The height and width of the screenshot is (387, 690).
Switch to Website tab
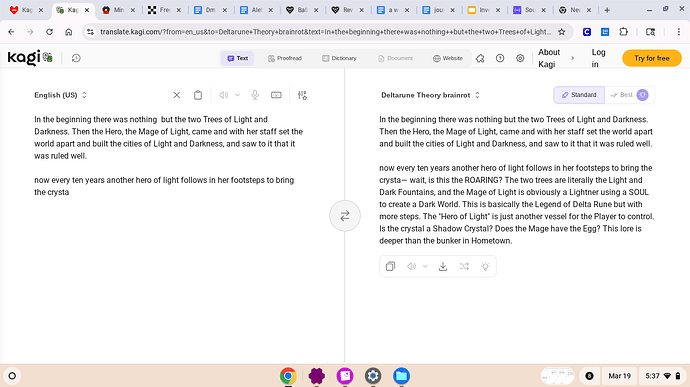[448, 58]
